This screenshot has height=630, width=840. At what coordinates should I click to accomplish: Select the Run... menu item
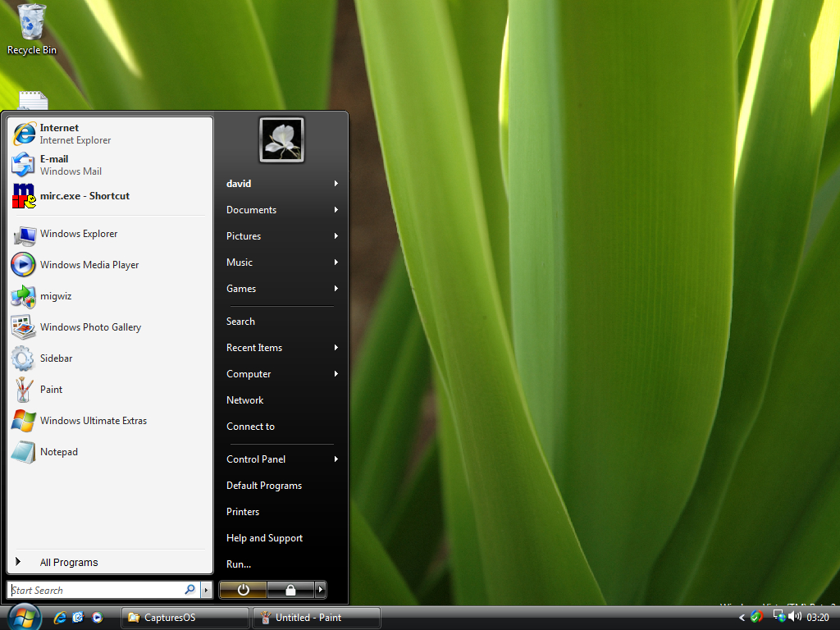(x=282, y=564)
